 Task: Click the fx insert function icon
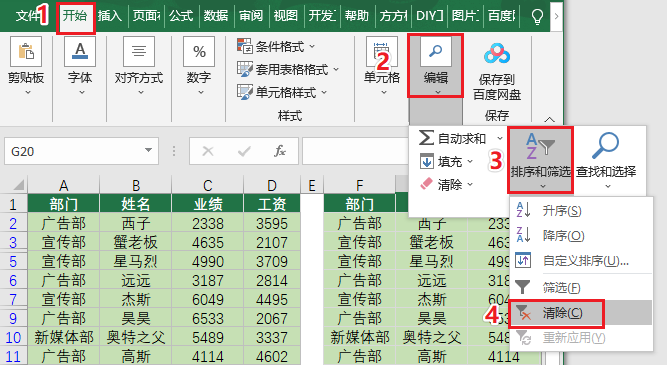(x=279, y=151)
